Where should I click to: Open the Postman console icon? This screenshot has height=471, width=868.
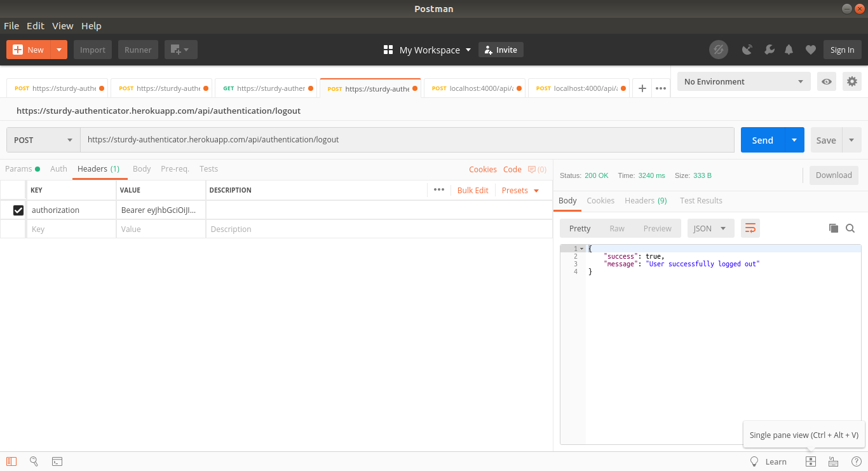(x=57, y=461)
